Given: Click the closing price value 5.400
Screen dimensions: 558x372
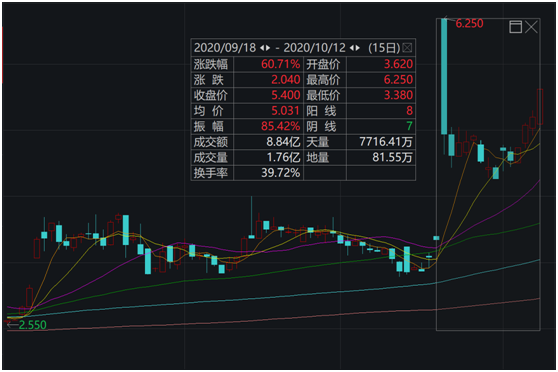Looking at the screenshot, I should [286, 95].
